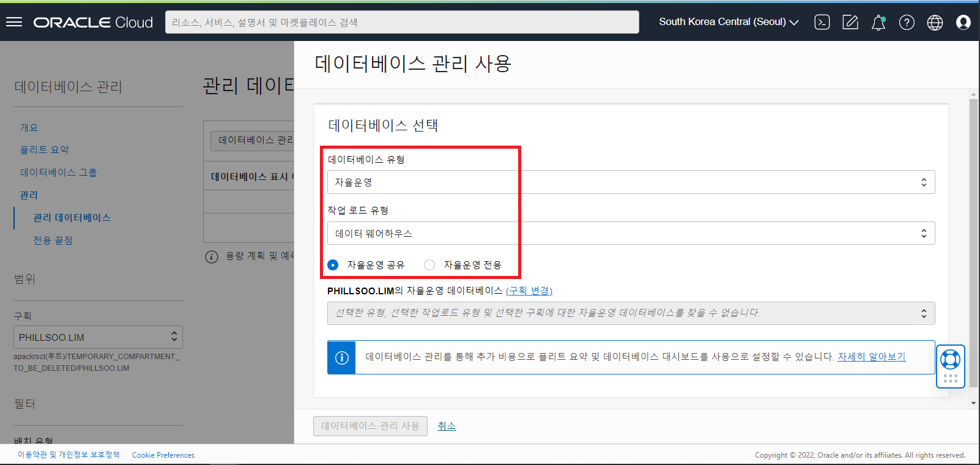Click the Cookie Preferences link
980x465 pixels.
163,455
